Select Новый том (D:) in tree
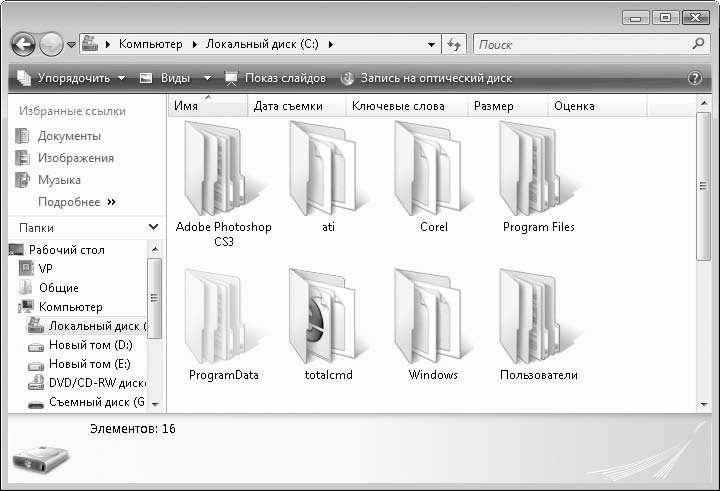720x491 pixels. pyautogui.click(x=89, y=345)
